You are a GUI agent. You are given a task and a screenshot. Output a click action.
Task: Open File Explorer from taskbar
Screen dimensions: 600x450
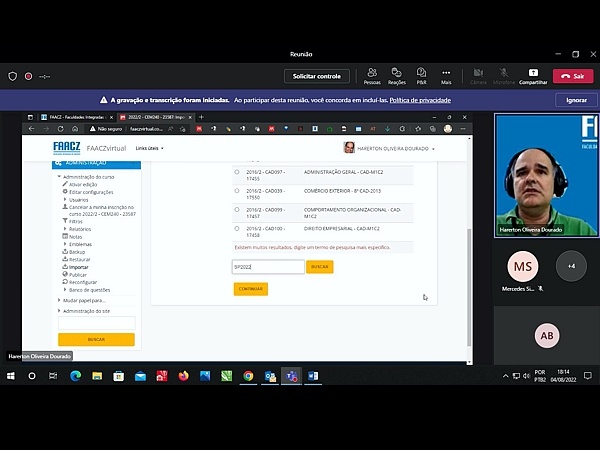97,376
